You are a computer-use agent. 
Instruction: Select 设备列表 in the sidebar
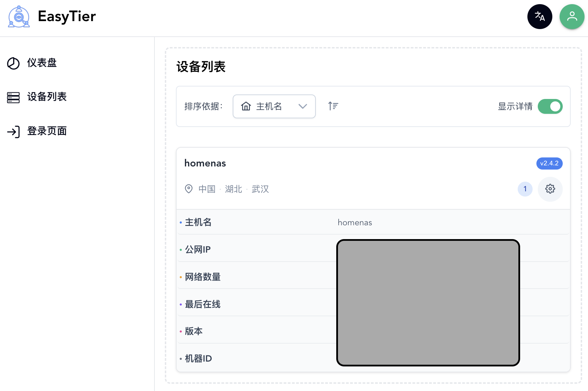click(47, 97)
